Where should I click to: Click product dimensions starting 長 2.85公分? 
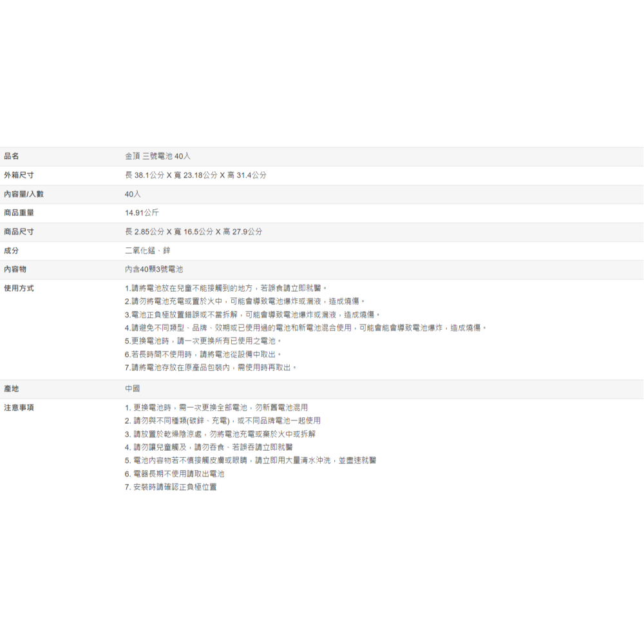coord(193,232)
